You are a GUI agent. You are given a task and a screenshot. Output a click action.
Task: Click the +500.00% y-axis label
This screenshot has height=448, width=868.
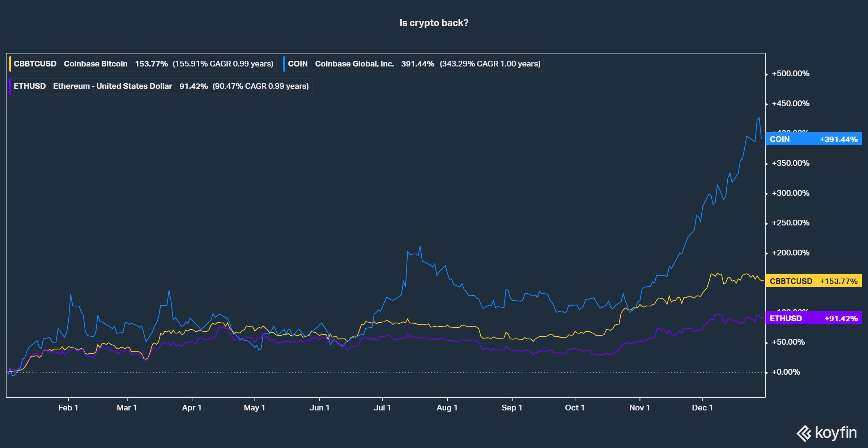coord(791,74)
